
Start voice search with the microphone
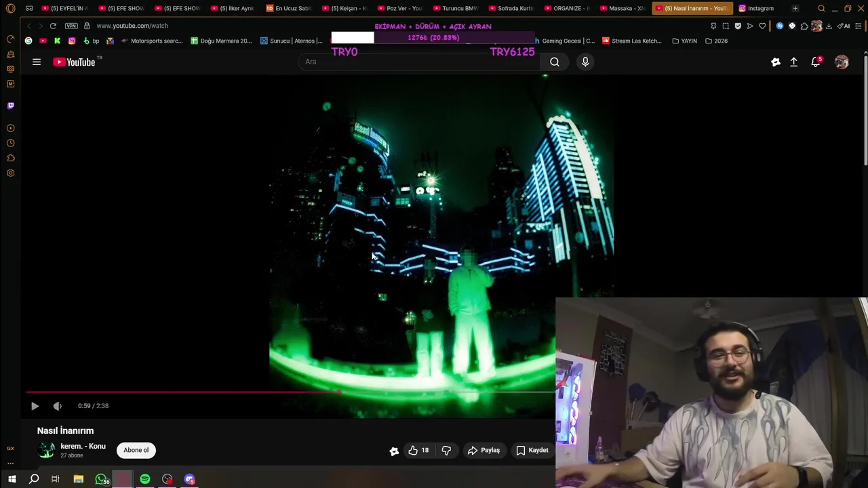[585, 62]
